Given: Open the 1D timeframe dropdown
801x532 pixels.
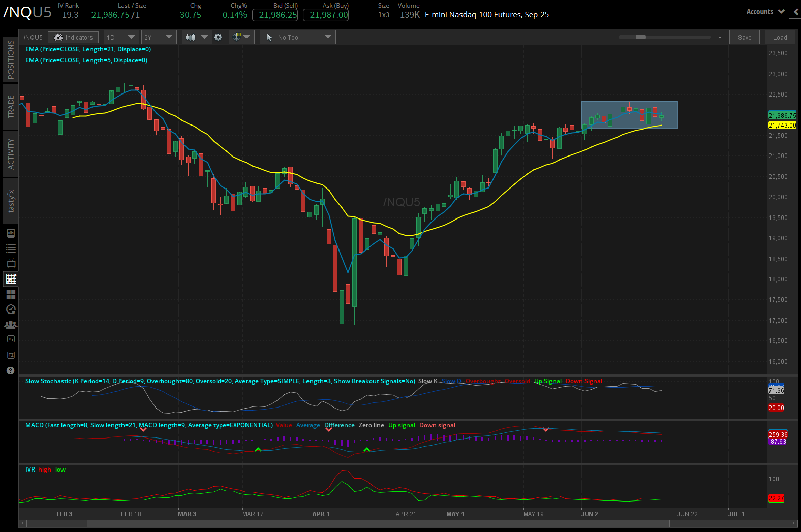Looking at the screenshot, I should (x=121, y=37).
